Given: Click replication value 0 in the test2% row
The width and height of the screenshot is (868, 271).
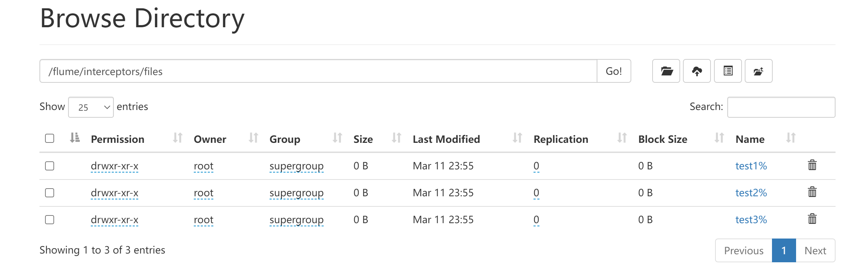Looking at the screenshot, I should (x=536, y=193).
